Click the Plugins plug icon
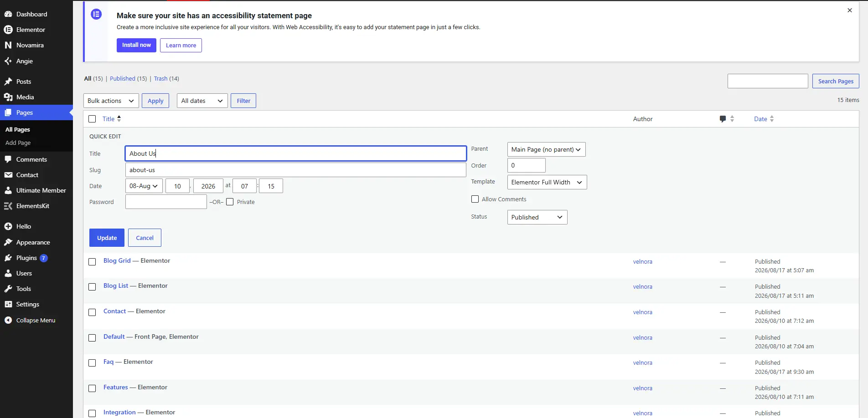868x418 pixels. tap(8, 258)
